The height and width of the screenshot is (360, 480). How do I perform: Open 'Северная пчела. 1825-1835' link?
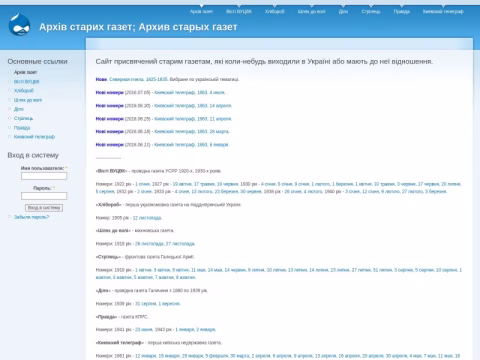coord(138,79)
